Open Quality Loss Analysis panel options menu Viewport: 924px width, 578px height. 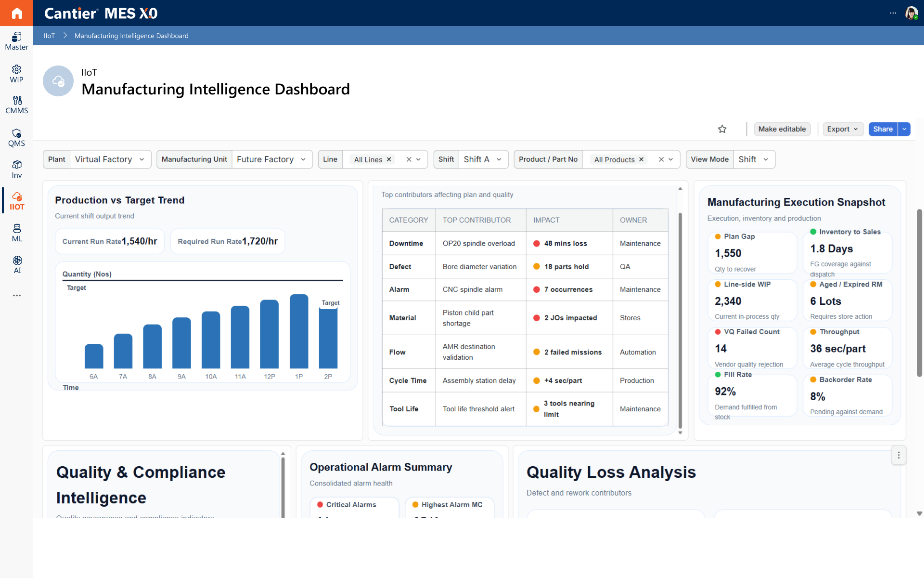pyautogui.click(x=898, y=455)
